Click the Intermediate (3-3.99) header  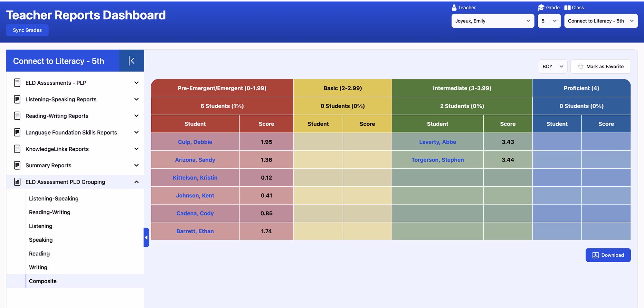(x=462, y=88)
